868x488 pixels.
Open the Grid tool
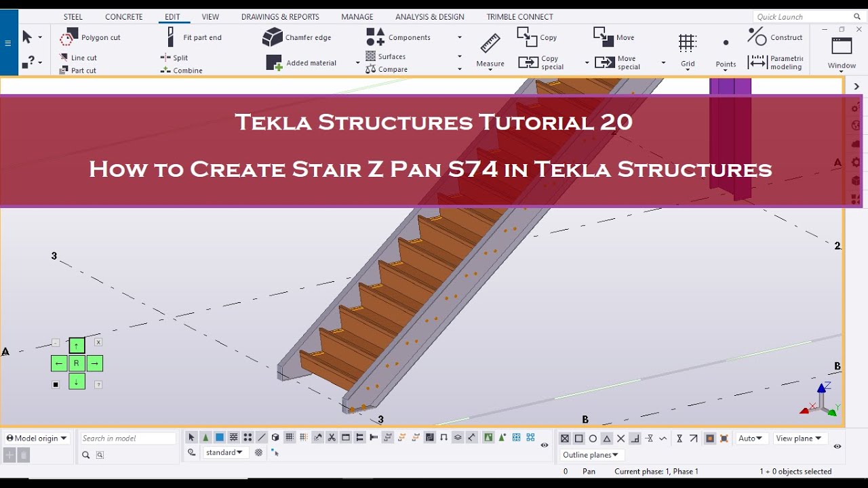point(688,50)
